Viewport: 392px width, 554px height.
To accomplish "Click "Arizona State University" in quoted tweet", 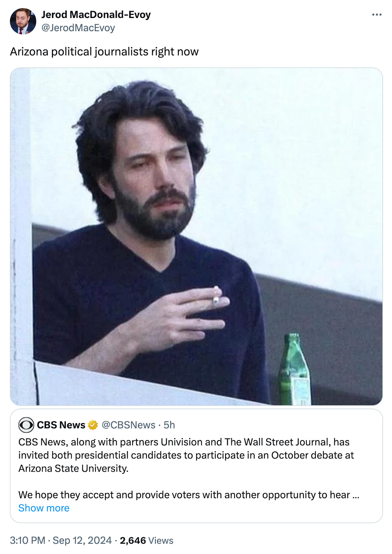I will click(73, 468).
